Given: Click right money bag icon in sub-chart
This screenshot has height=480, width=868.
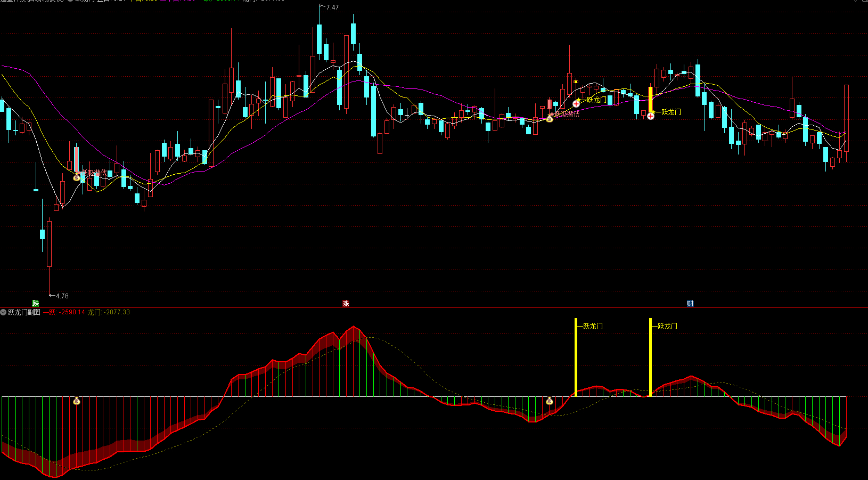Looking at the screenshot, I should point(550,401).
